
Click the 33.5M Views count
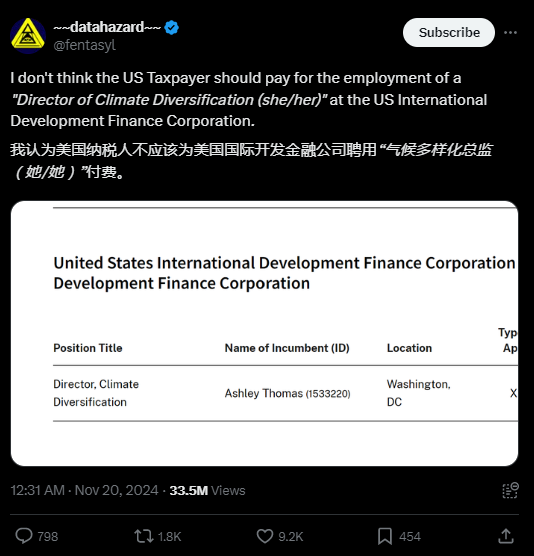(x=207, y=490)
